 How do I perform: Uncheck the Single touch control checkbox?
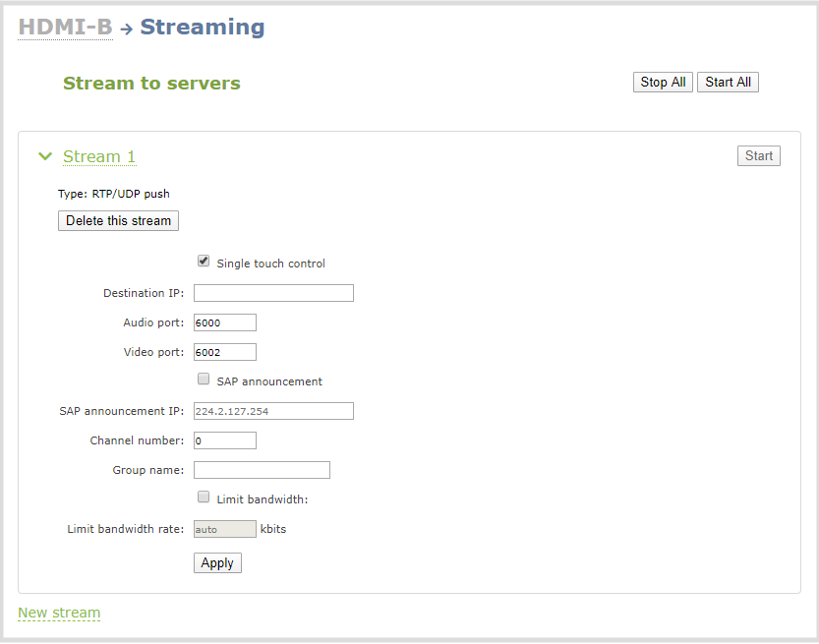[x=204, y=262]
